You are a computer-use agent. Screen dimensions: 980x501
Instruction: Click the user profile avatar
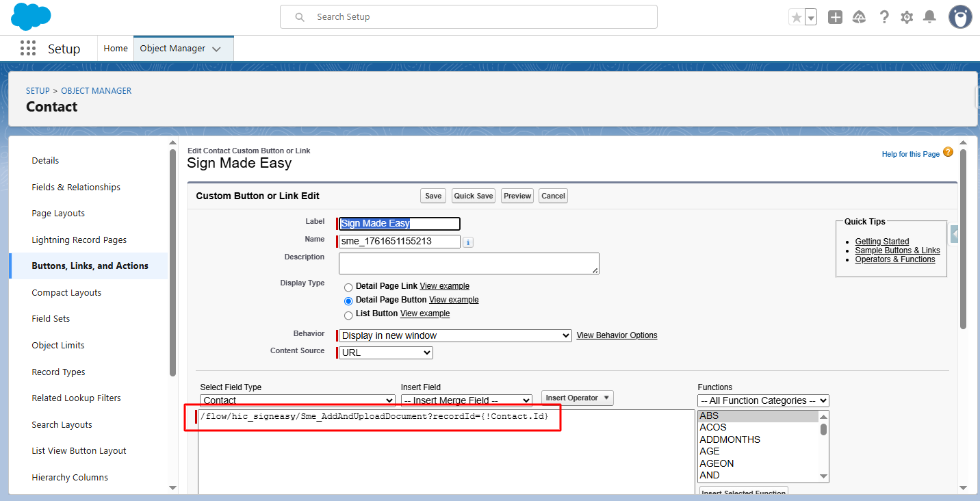[960, 17]
